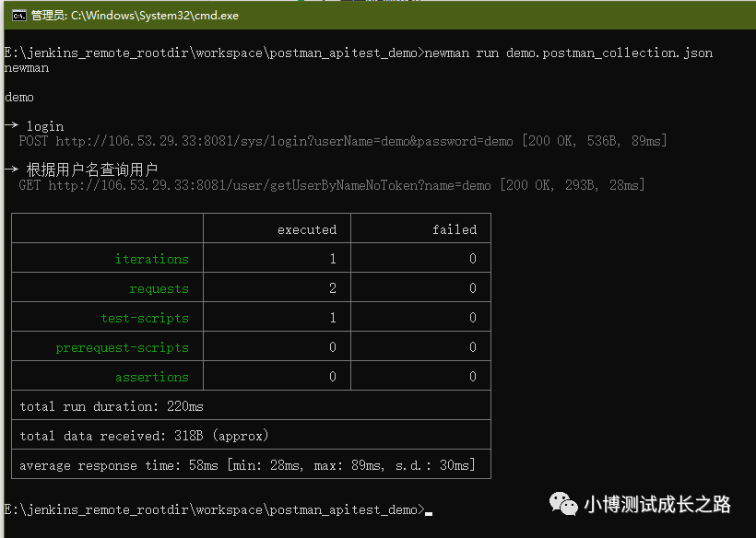
Task: Click the 'prerequest-scripts' row label
Action: pyautogui.click(x=122, y=347)
